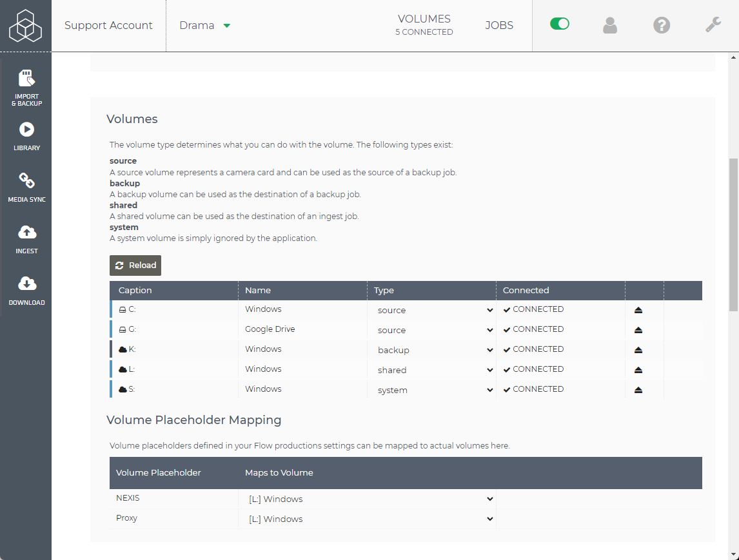The width and height of the screenshot is (739, 560).
Task: Open the Download section
Action: click(x=27, y=291)
